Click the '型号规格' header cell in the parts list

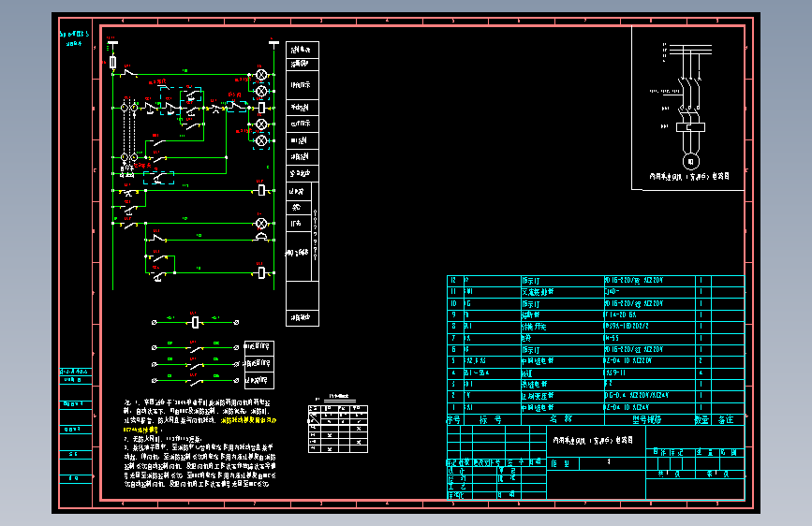(648, 420)
